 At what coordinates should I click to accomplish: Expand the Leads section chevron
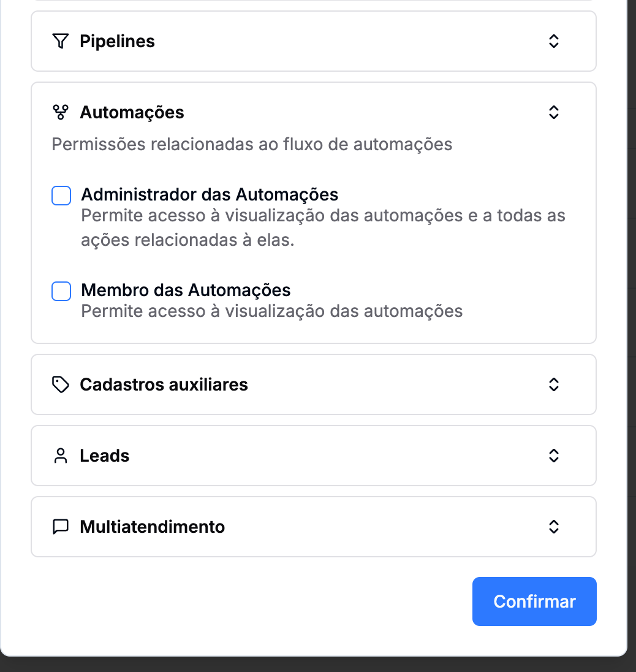[553, 456]
